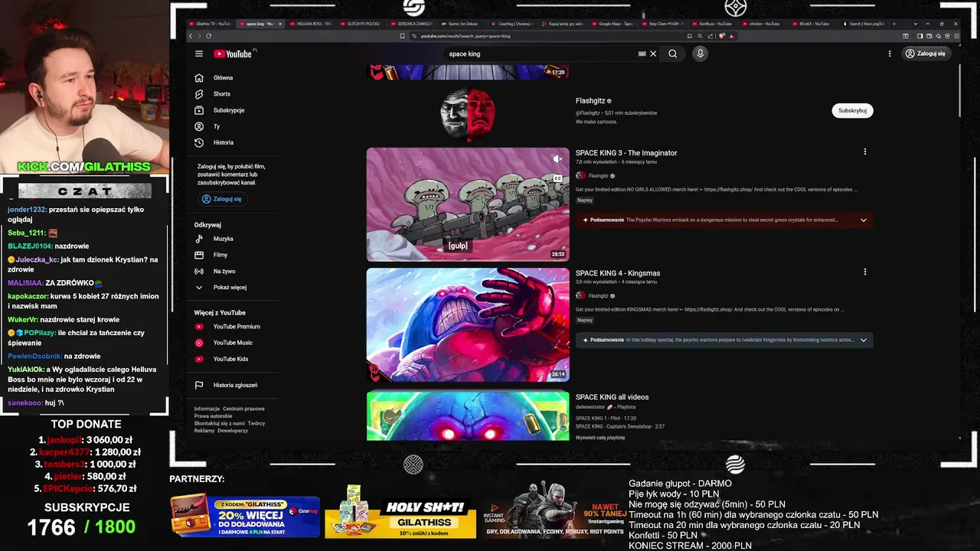Switch to the HELLUVA BOSS tab

(x=310, y=24)
